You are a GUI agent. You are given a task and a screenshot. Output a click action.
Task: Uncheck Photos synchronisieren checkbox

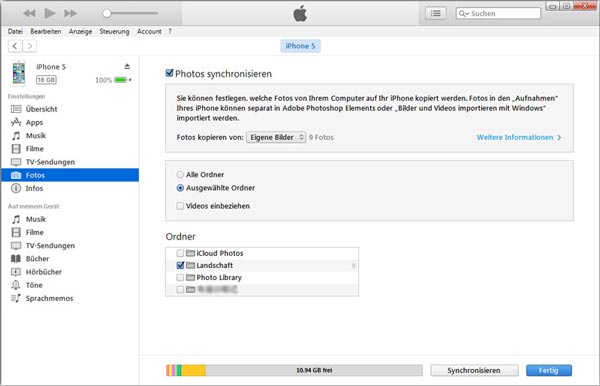coord(170,73)
